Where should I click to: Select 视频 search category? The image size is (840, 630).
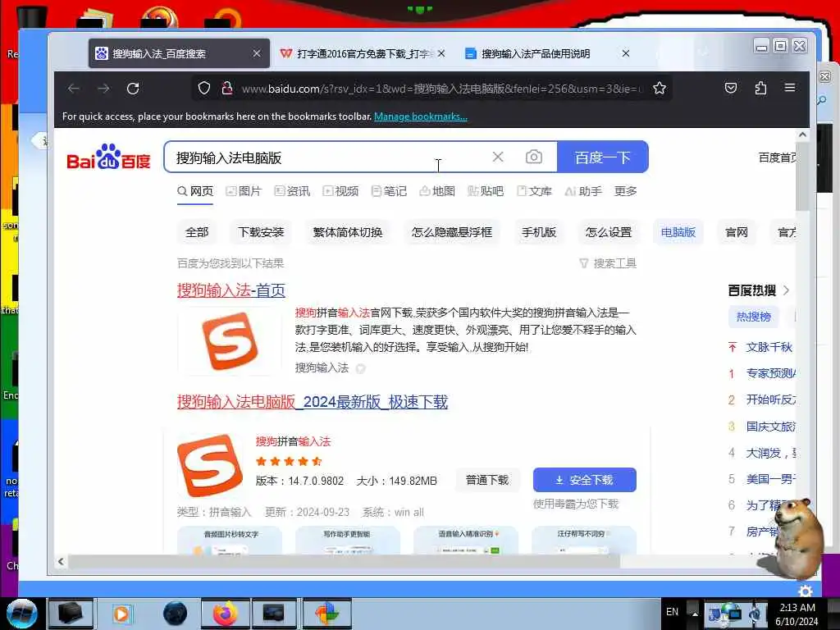(340, 191)
